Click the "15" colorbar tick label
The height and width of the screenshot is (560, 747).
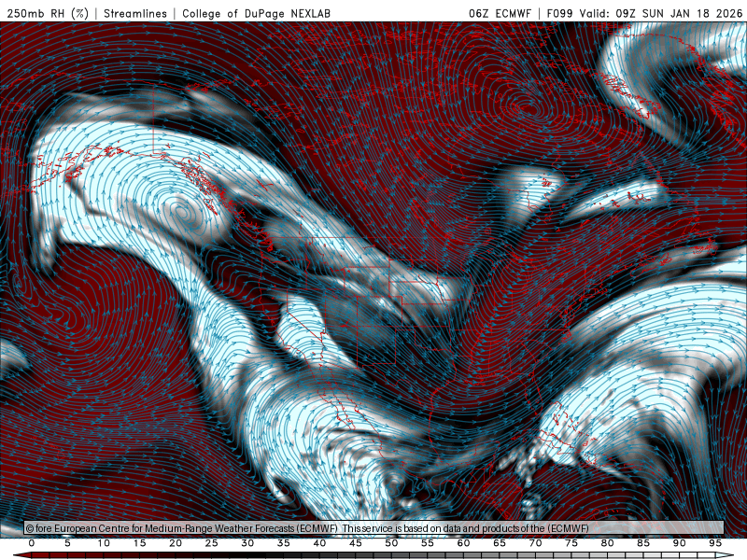pos(139,543)
